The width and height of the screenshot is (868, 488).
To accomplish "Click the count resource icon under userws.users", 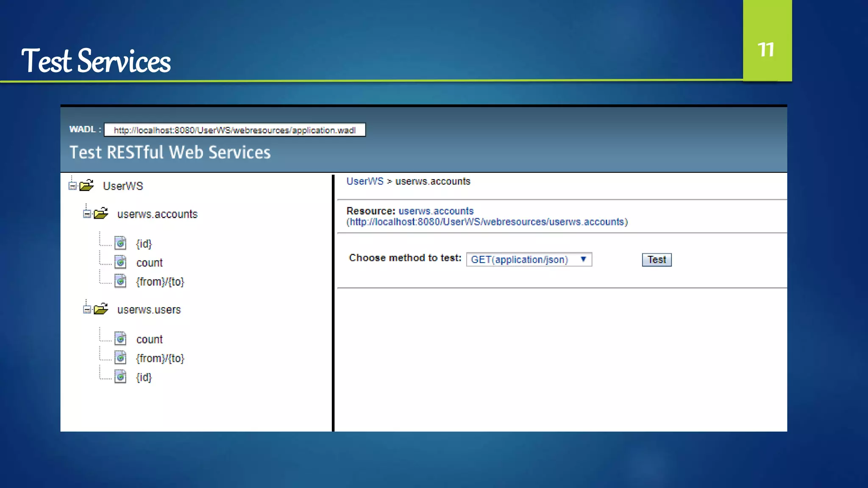I will pyautogui.click(x=121, y=338).
